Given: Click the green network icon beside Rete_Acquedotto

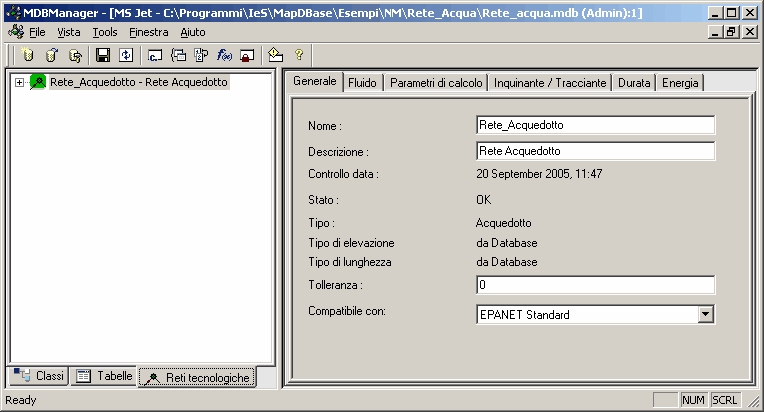Looking at the screenshot, I should [38, 82].
